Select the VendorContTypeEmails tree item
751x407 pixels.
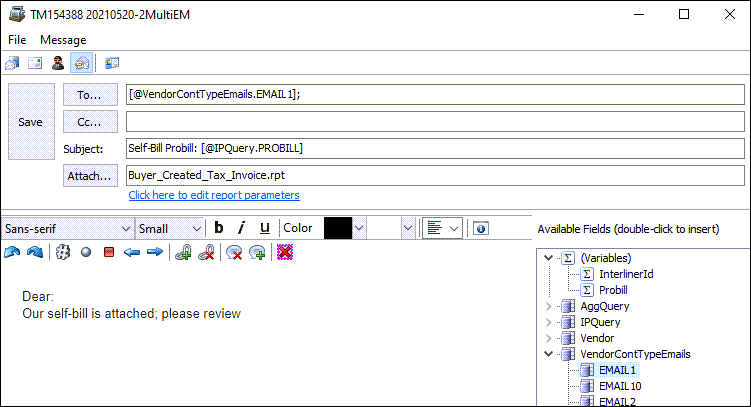(635, 354)
